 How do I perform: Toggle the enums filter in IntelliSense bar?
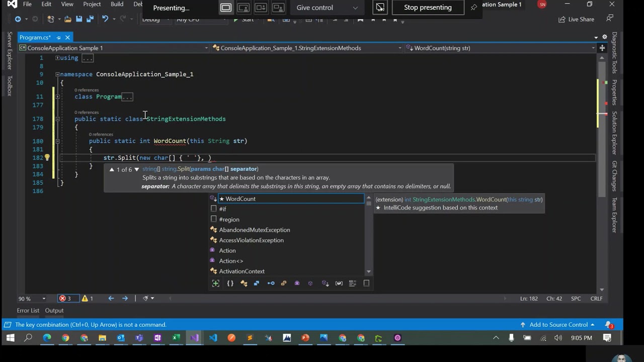pyautogui.click(x=284, y=283)
